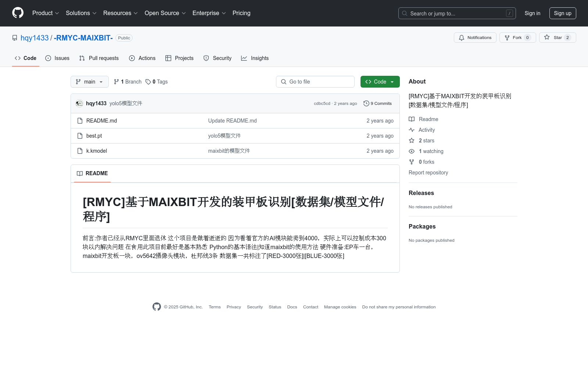The image size is (588, 368).
Task: Switch to the Code tab
Action: 25,58
